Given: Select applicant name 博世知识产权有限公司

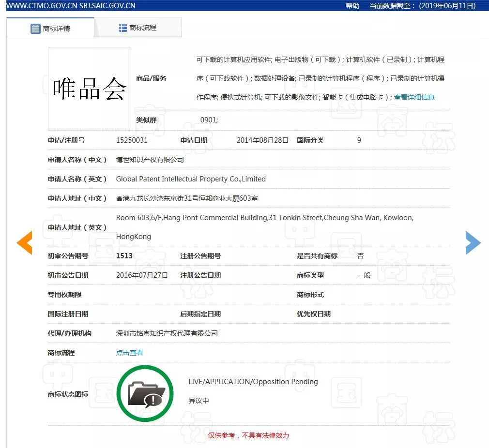Looking at the screenshot, I should 150,160.
